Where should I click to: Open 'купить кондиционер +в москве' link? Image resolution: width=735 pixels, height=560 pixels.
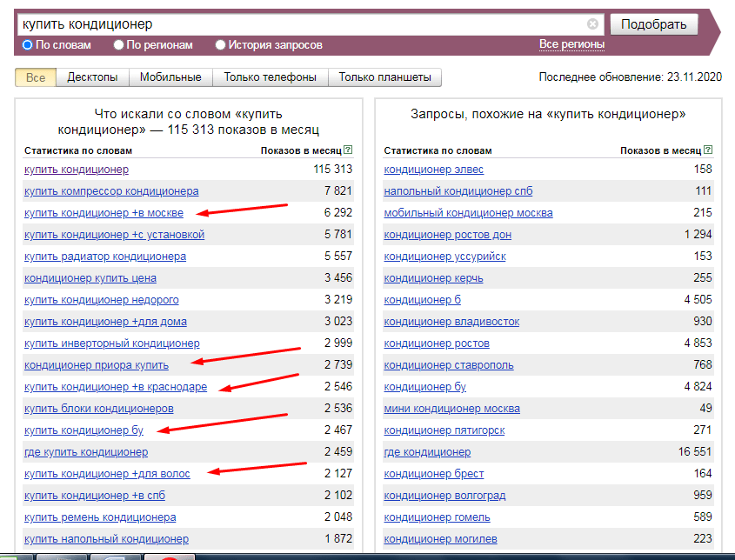click(x=104, y=213)
